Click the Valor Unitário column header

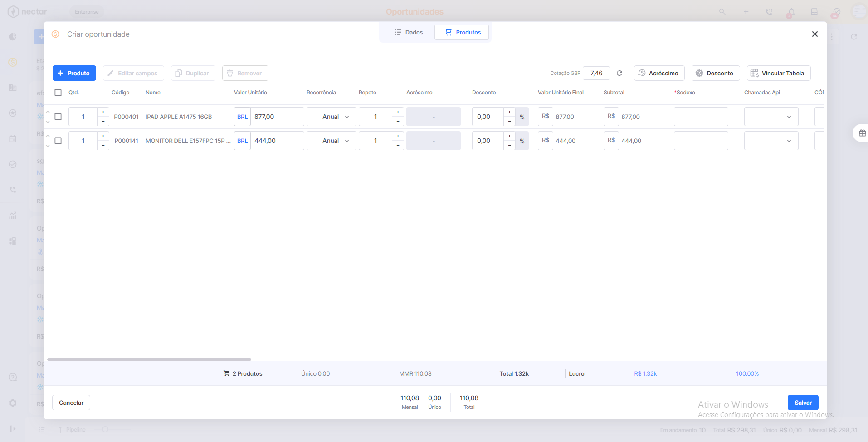pyautogui.click(x=250, y=93)
